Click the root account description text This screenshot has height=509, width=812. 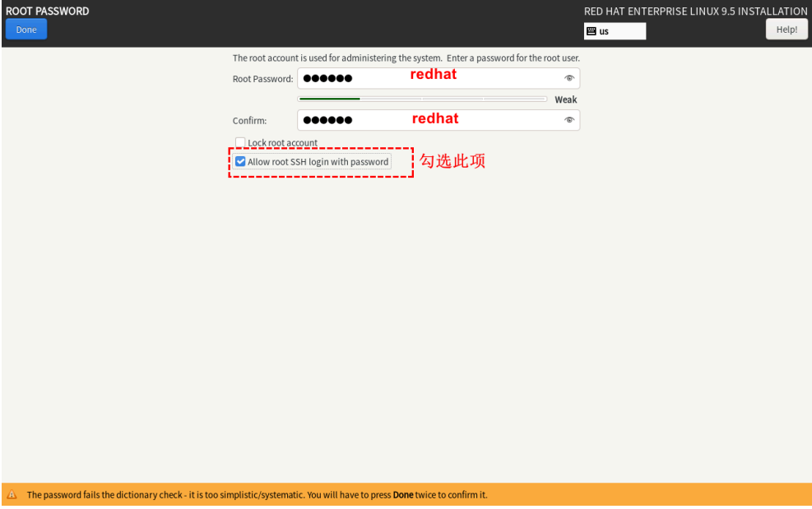tap(406, 58)
